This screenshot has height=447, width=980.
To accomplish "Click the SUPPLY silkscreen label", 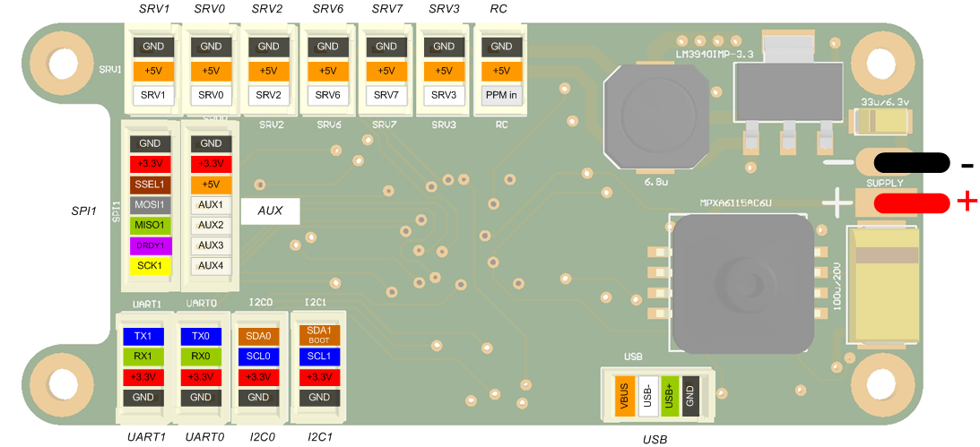I will tap(884, 184).
